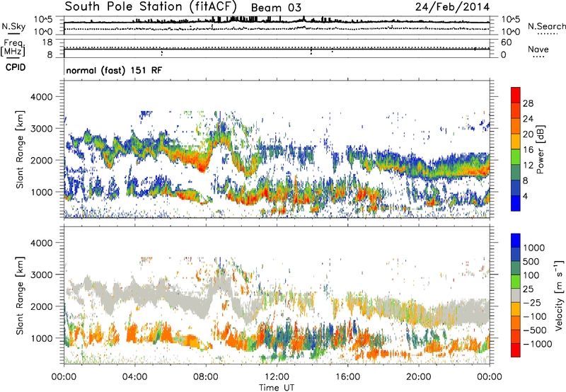Click the 'Velocity [m s-1]' color bar label
The width and height of the screenshot is (566, 392).
coord(559,295)
